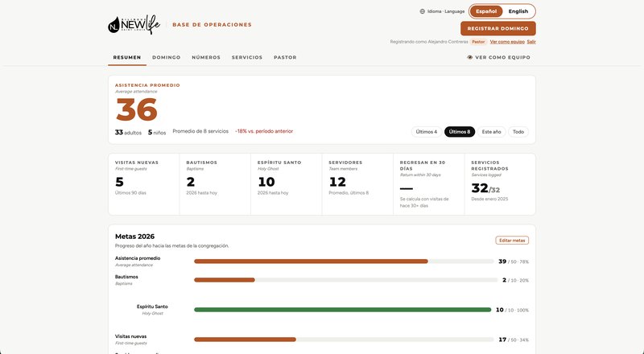The height and width of the screenshot is (354, 644).
Task: Click the Espíritu Santo stat card showing 10
Action: [x=287, y=184]
